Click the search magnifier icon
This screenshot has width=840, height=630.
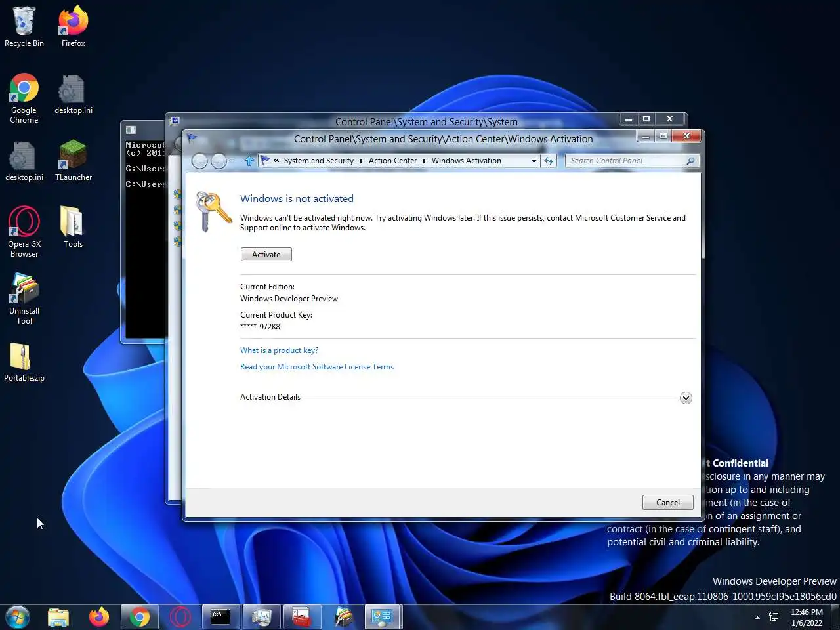point(690,161)
